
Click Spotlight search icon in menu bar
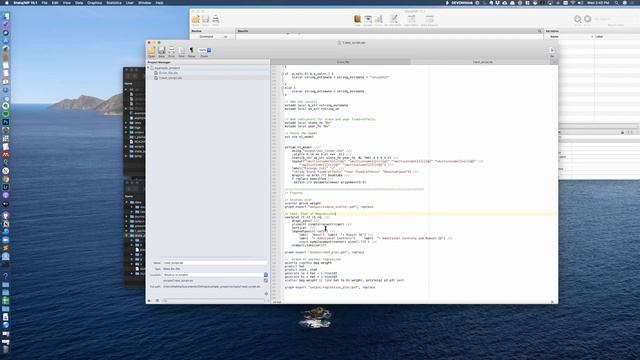tap(616, 2)
